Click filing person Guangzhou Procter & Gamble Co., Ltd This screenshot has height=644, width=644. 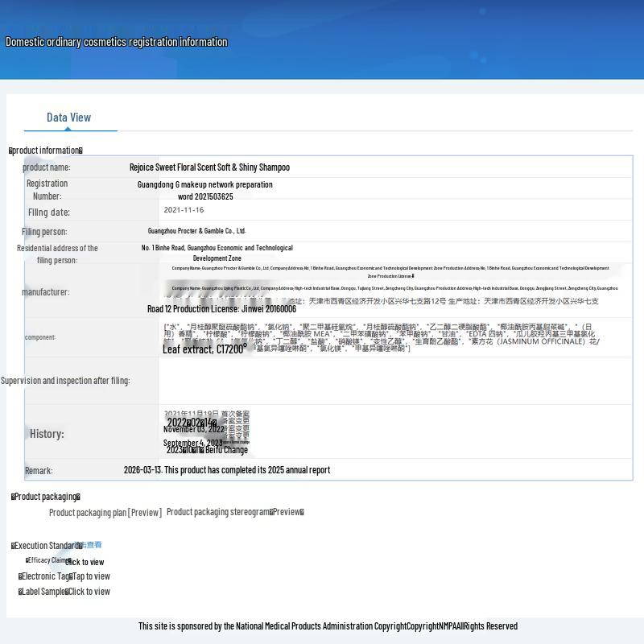[196, 231]
